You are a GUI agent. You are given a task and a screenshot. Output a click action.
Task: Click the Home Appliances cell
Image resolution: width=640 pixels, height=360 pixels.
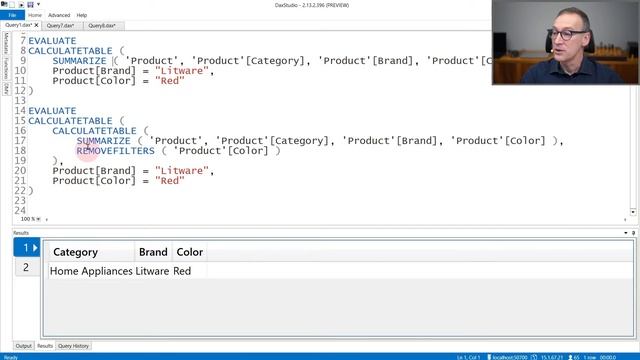click(91, 271)
